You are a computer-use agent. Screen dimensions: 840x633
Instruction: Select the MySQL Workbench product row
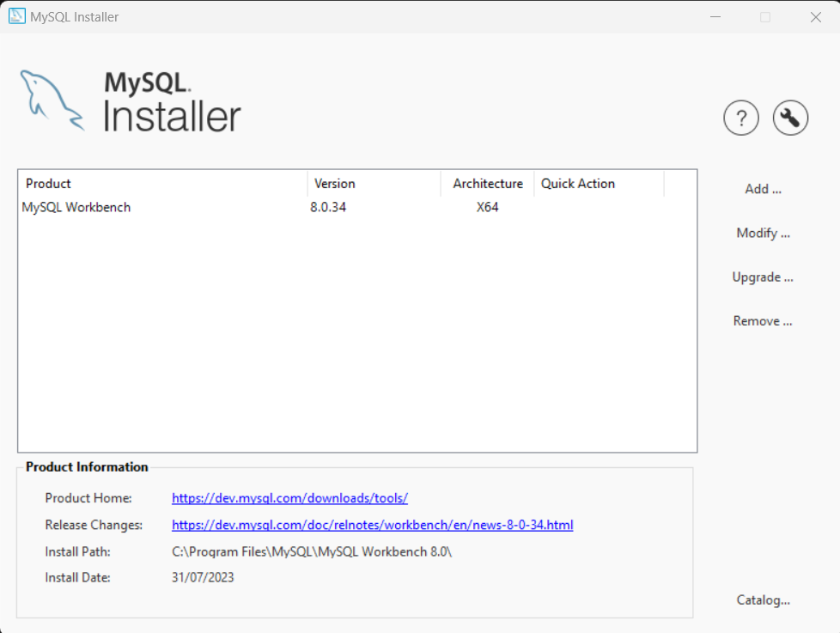357,207
